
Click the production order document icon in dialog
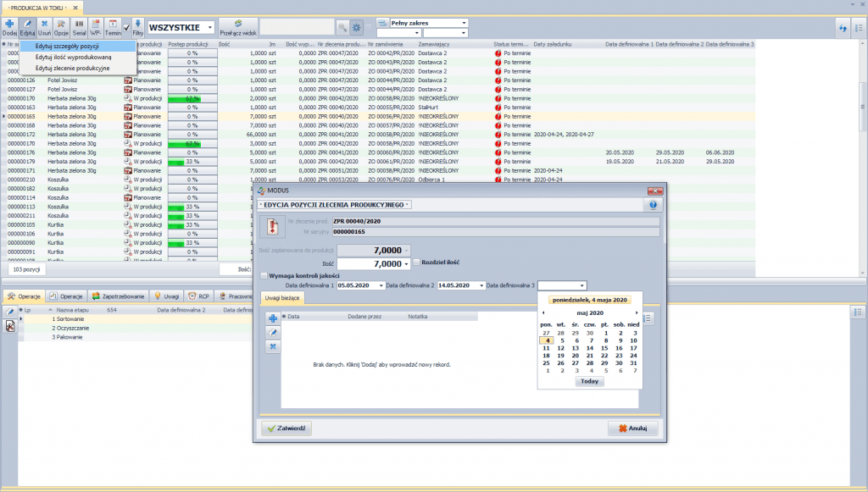pyautogui.click(x=272, y=227)
